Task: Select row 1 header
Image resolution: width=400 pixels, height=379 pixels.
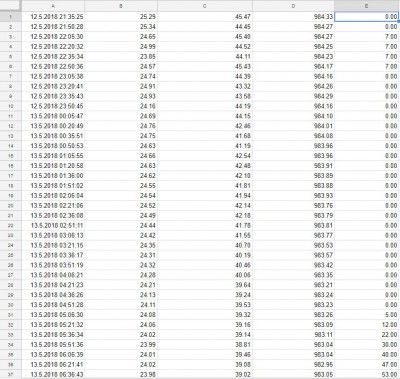Action: (x=11, y=17)
